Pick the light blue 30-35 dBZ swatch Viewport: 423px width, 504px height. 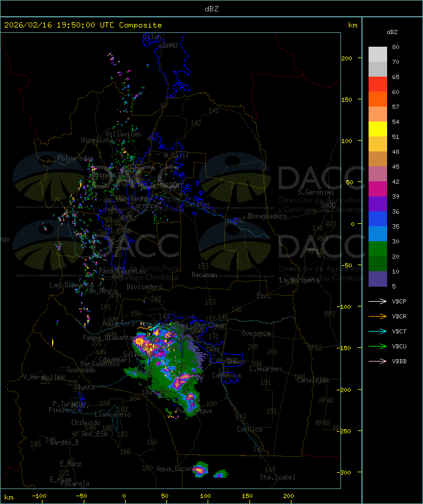coord(378,234)
